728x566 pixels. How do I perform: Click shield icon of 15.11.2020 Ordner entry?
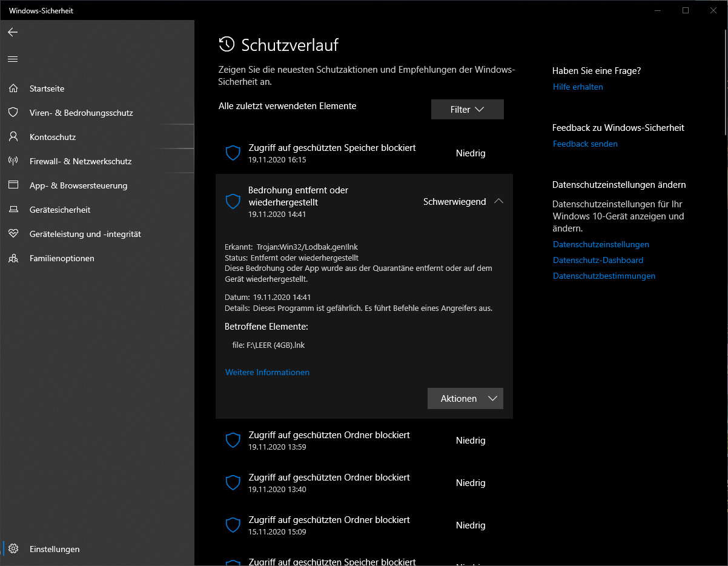coord(233,525)
